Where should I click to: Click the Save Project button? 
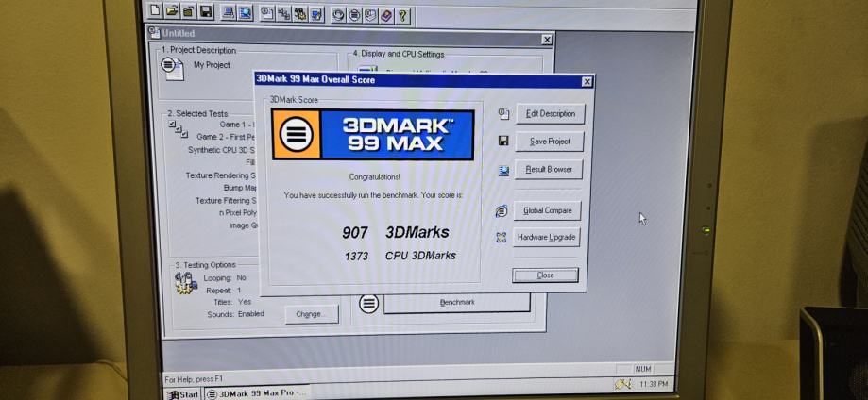tap(550, 142)
